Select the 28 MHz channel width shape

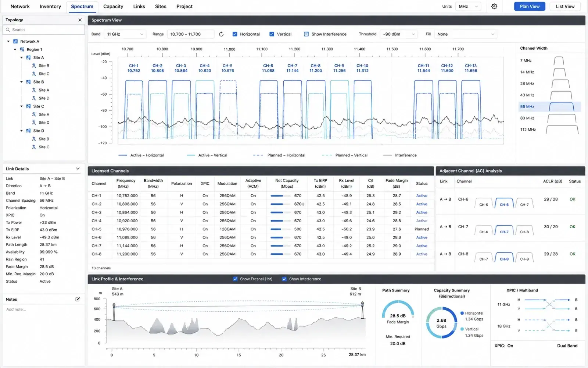pos(560,84)
